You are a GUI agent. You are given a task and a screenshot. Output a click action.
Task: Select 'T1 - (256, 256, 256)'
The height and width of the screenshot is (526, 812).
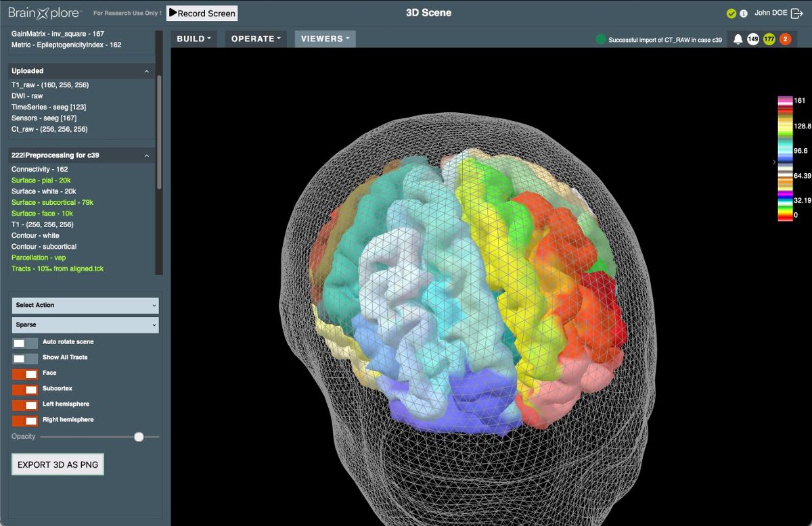[x=42, y=224]
